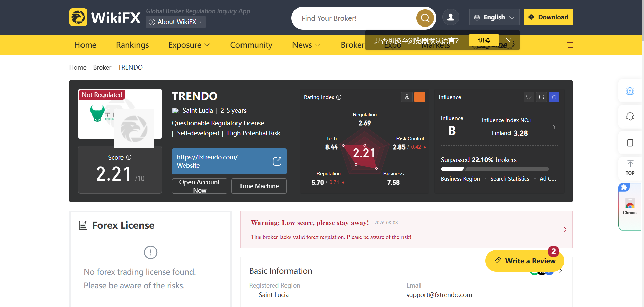This screenshot has width=644, height=307.
Task: Open the Rankings menu item
Action: pos(132,45)
